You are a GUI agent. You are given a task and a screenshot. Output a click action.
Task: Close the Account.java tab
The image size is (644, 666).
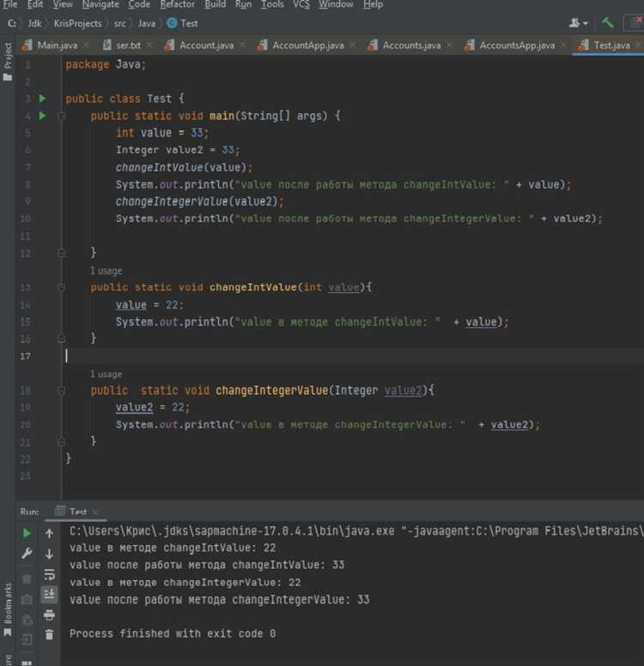coord(242,45)
